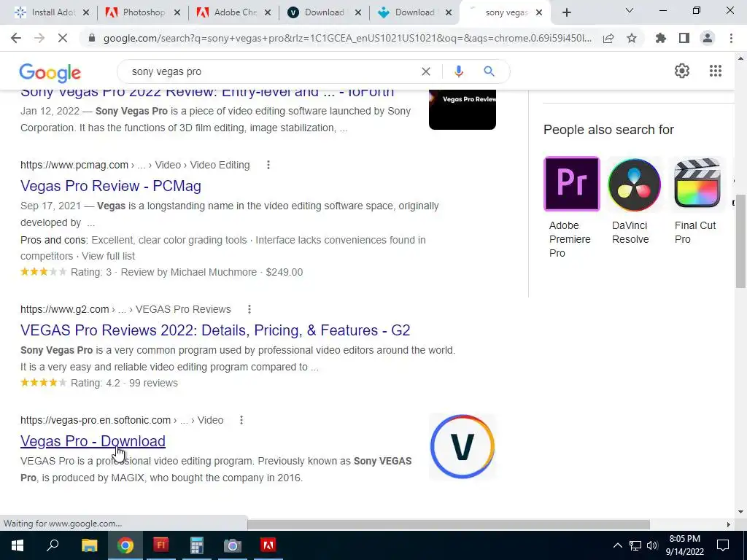This screenshot has width=747, height=560.
Task: Click the sony vegas pro search field
Action: tap(271, 71)
